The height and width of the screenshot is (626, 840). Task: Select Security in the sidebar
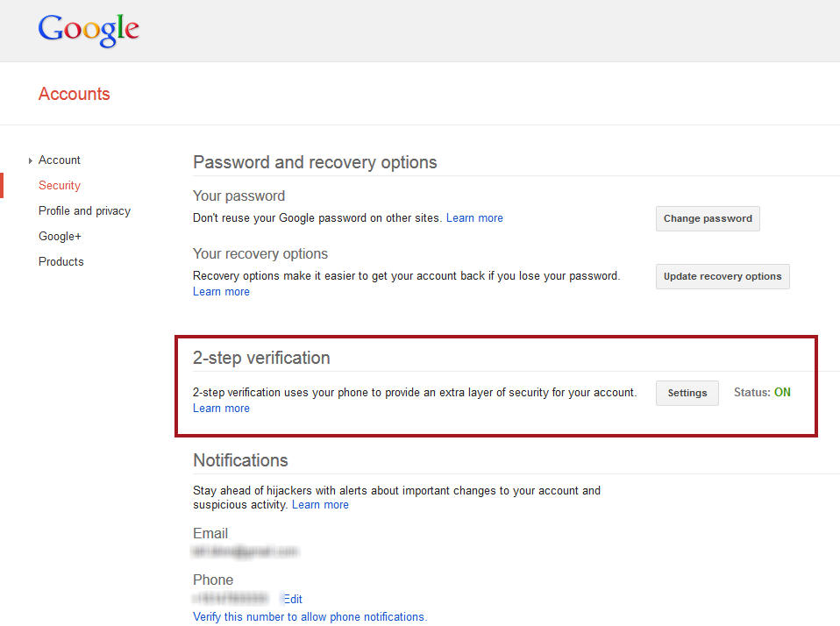coord(60,185)
